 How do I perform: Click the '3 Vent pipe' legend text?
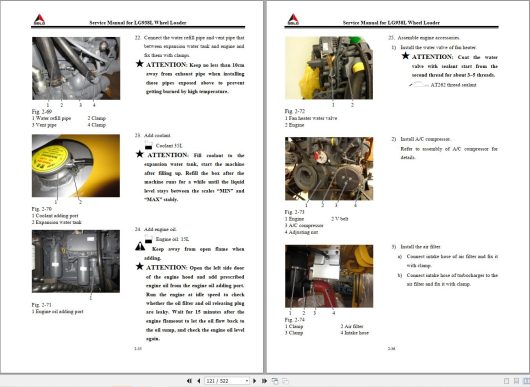click(44, 125)
